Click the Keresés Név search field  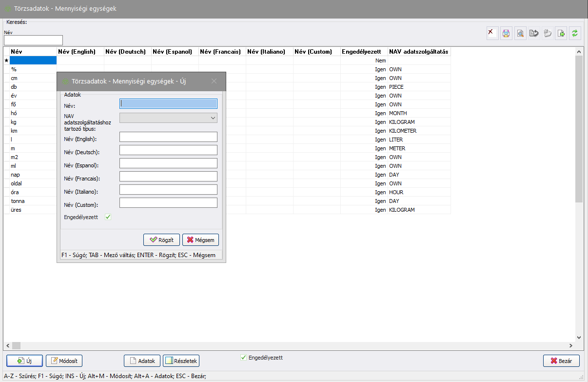click(33, 40)
